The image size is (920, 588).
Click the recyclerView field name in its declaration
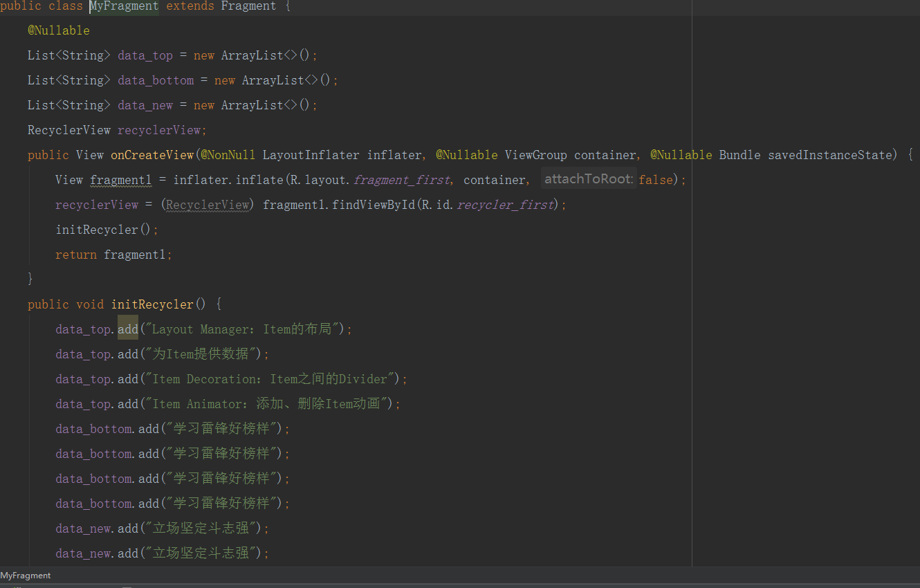159,130
